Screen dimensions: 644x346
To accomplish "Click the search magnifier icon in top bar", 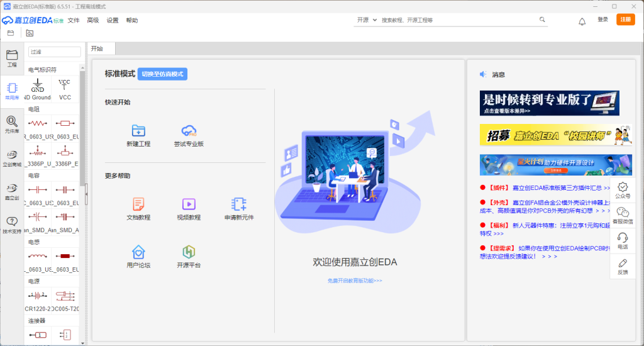I will (542, 20).
